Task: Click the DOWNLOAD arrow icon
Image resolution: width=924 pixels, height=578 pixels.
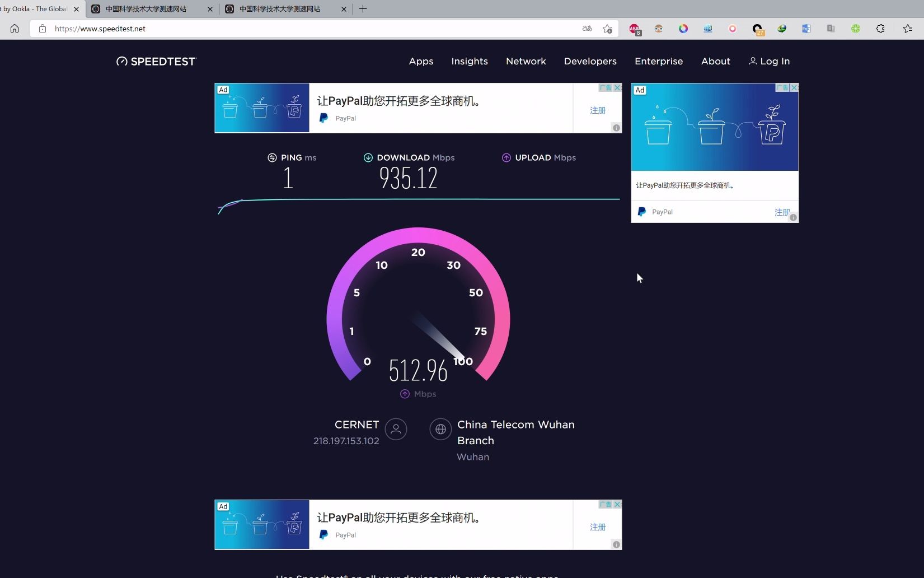Action: coord(368,157)
